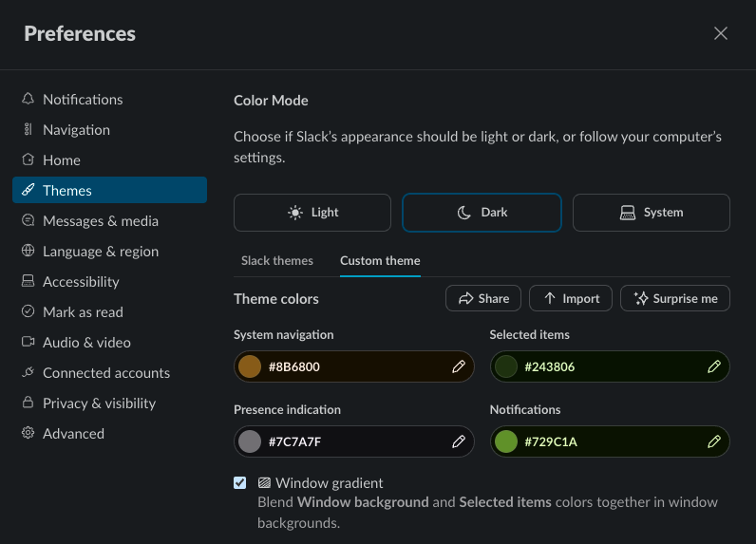
Task: Click the Window gradient hatched icon
Action: (x=264, y=483)
